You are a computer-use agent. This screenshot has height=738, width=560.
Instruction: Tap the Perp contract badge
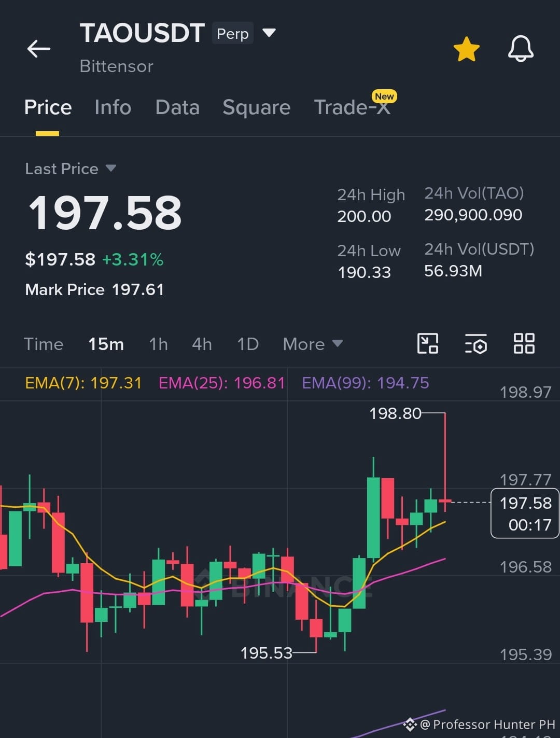(x=233, y=34)
